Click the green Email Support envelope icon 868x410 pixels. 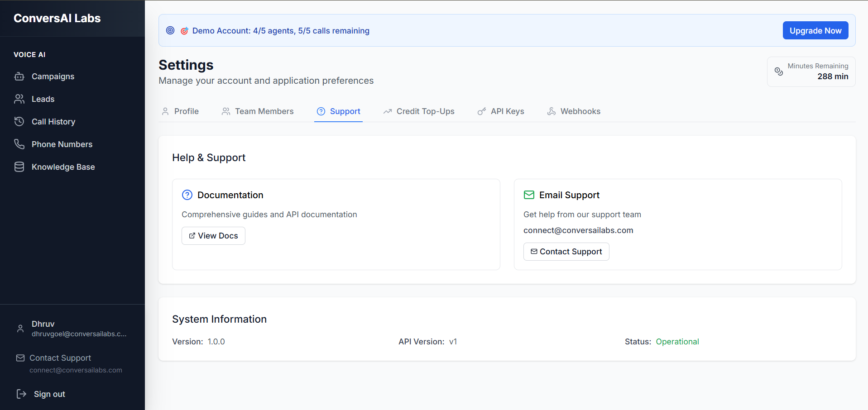point(529,195)
